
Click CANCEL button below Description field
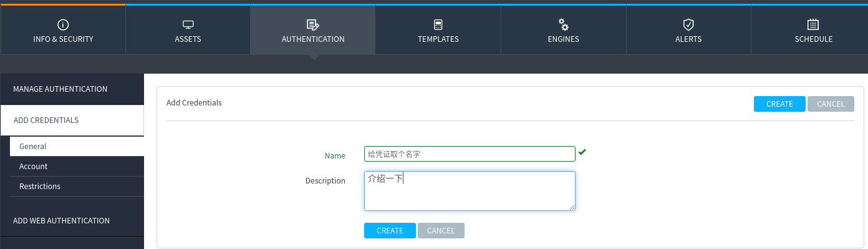click(x=441, y=231)
